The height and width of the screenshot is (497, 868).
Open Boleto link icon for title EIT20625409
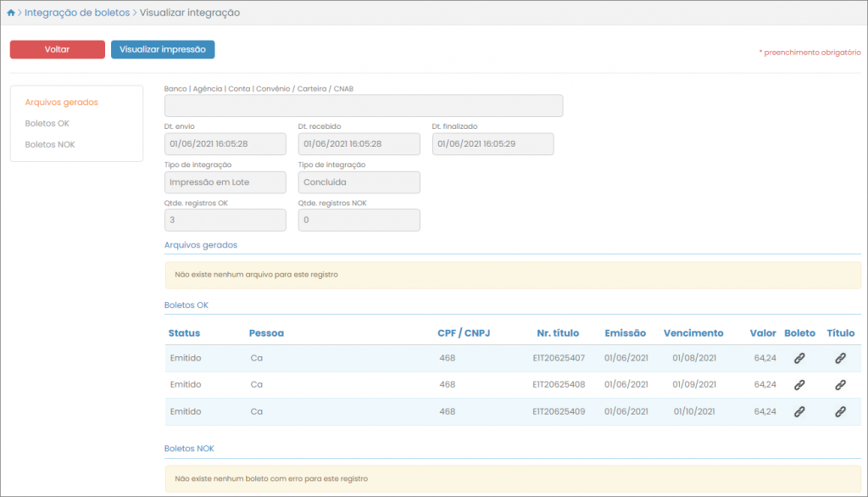tap(798, 411)
